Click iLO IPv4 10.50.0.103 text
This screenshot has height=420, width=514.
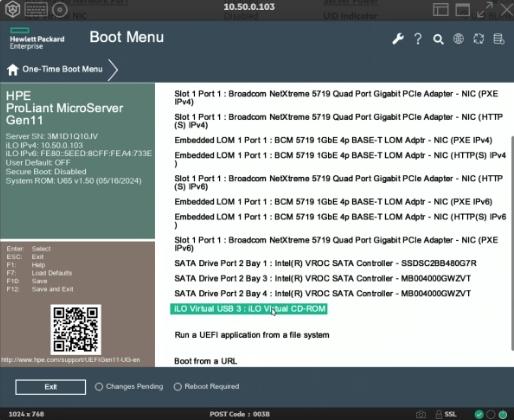point(44,145)
